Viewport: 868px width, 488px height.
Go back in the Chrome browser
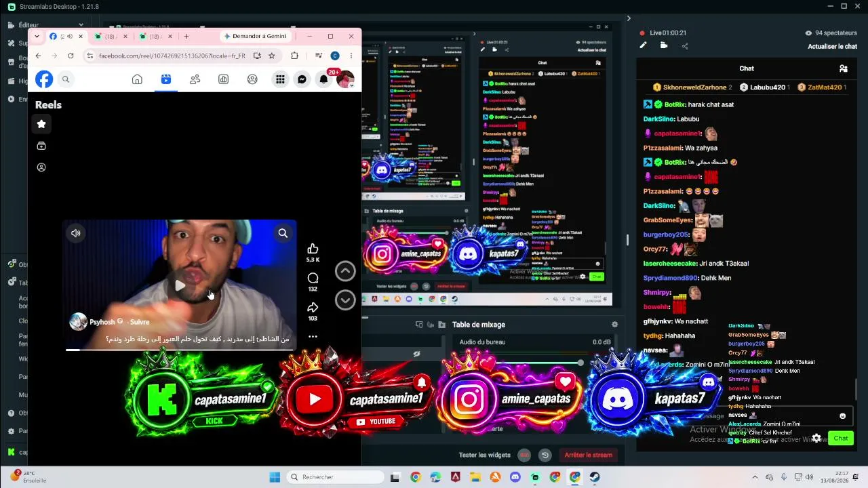point(38,56)
